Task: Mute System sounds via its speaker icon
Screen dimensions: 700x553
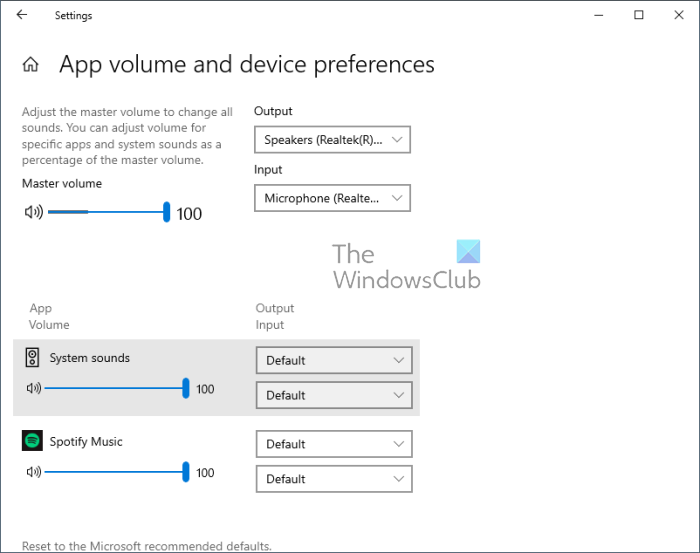Action: coord(34,389)
